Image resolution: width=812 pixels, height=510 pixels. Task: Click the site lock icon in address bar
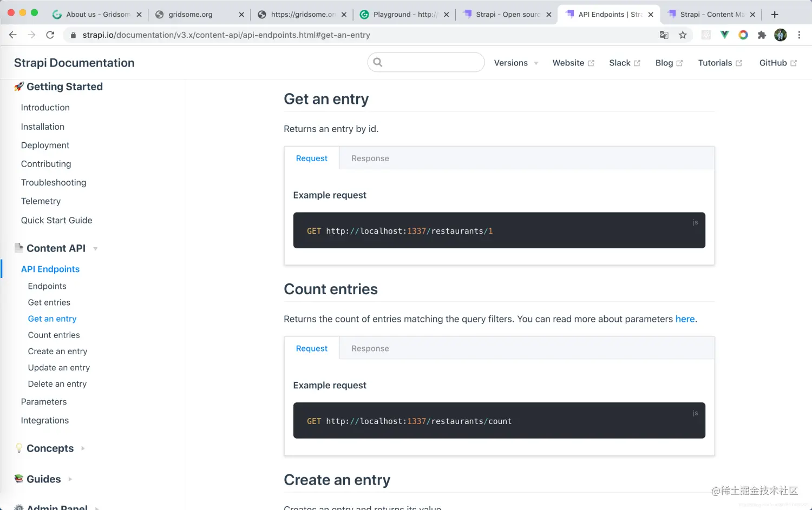coord(73,35)
